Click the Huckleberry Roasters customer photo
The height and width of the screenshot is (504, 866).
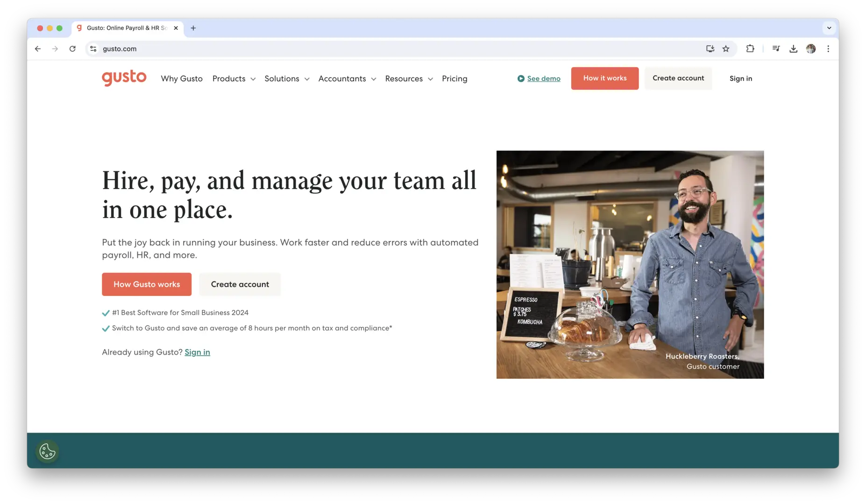click(x=630, y=264)
